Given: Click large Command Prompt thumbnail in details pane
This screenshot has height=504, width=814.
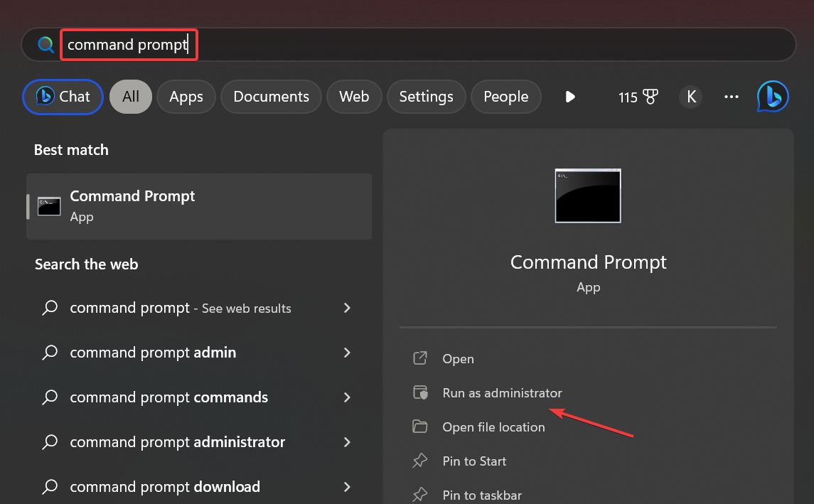Looking at the screenshot, I should [588, 195].
